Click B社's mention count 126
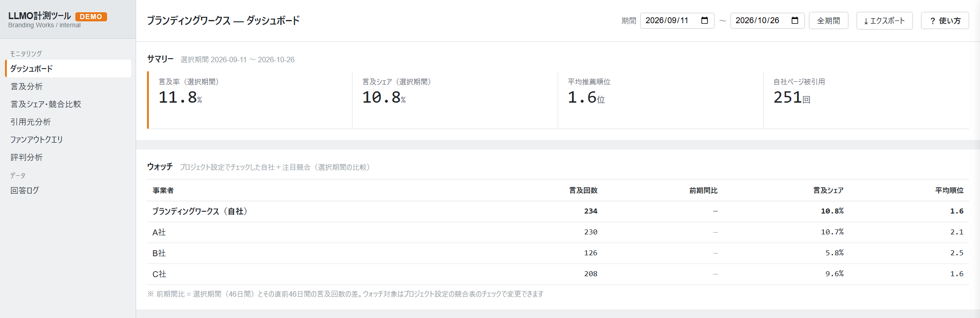 click(x=591, y=253)
